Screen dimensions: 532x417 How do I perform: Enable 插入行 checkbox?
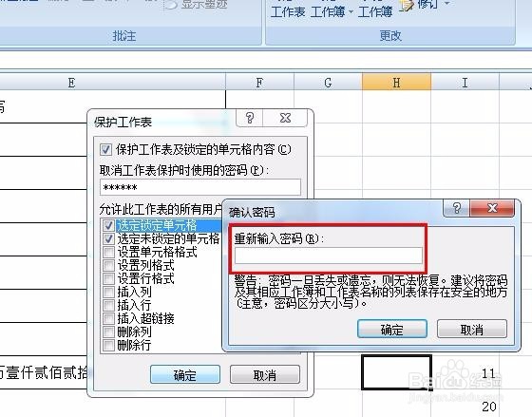(x=108, y=305)
